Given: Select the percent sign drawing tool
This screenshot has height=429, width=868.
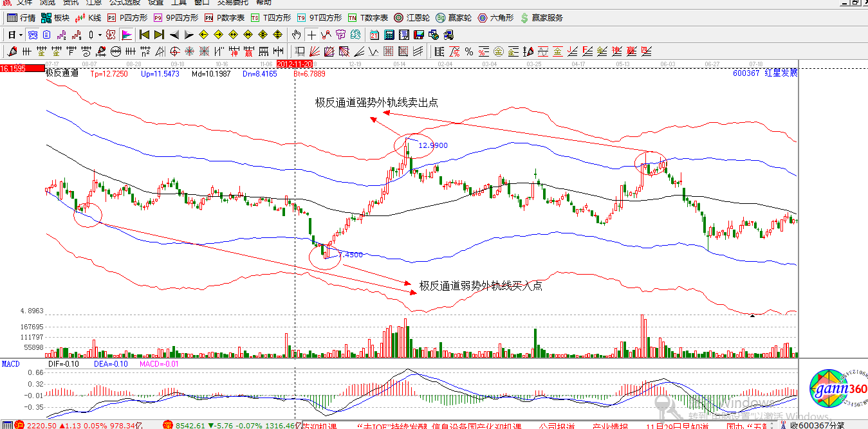Looking at the screenshot, I should click(x=469, y=51).
